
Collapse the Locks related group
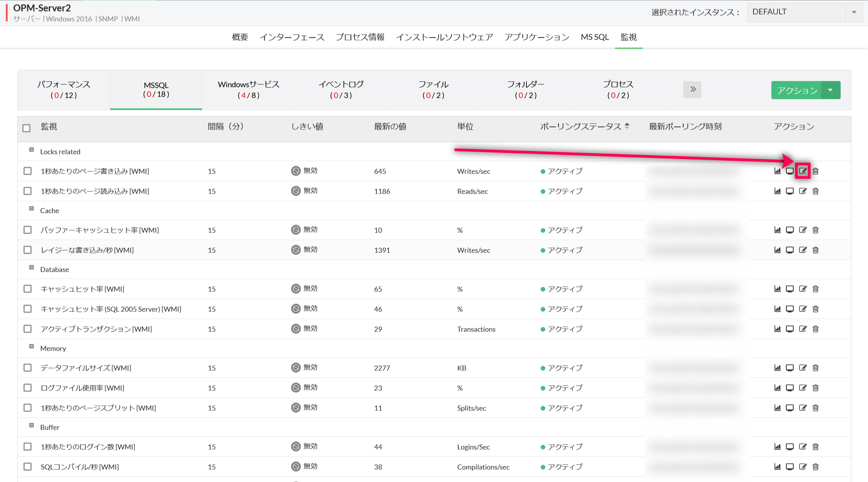tap(32, 150)
